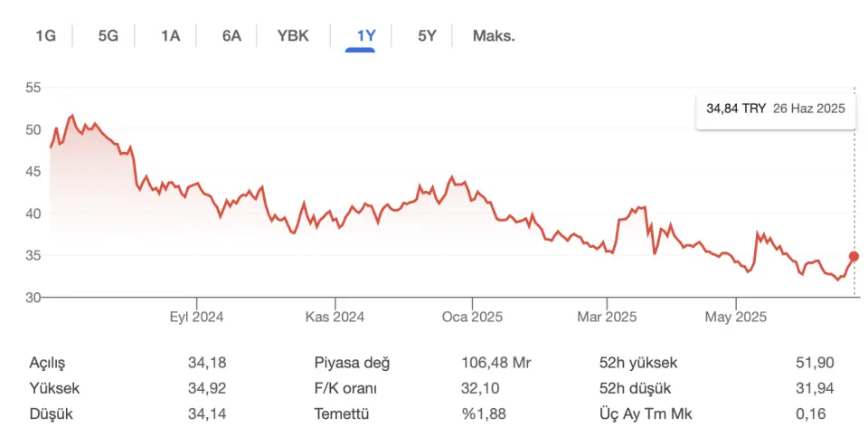Select the YBK year-to-date tab
This screenshot has width=868, height=437.
[293, 36]
